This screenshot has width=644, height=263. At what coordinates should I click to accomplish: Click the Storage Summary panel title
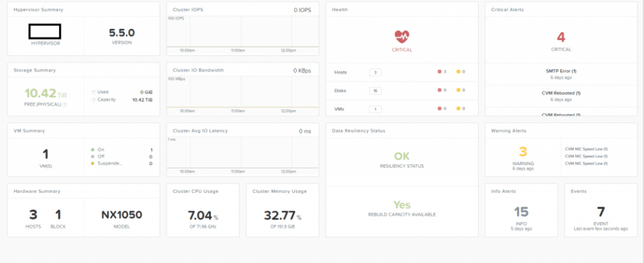34,70
